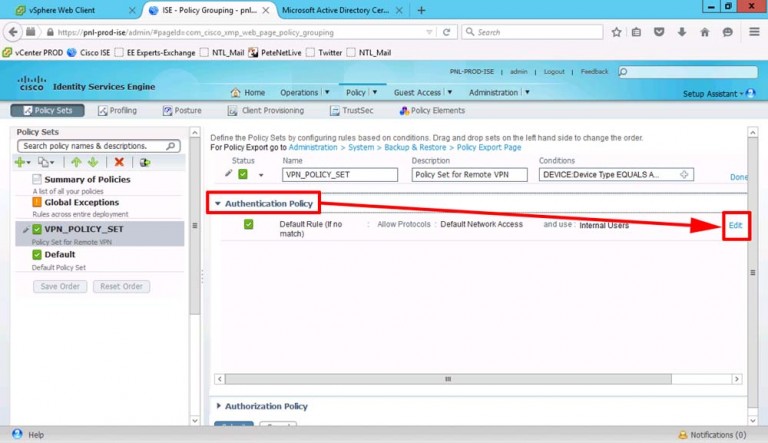768x443 pixels.
Task: Open Policy Export Page link
Action: 489,147
